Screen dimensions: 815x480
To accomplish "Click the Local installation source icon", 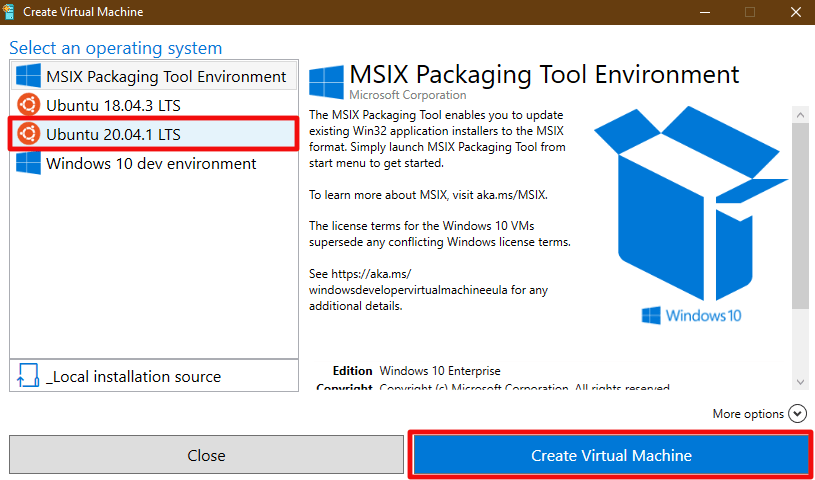I will [x=28, y=377].
